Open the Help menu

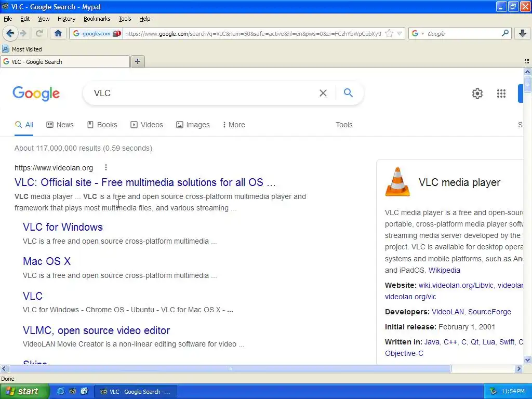144,19
